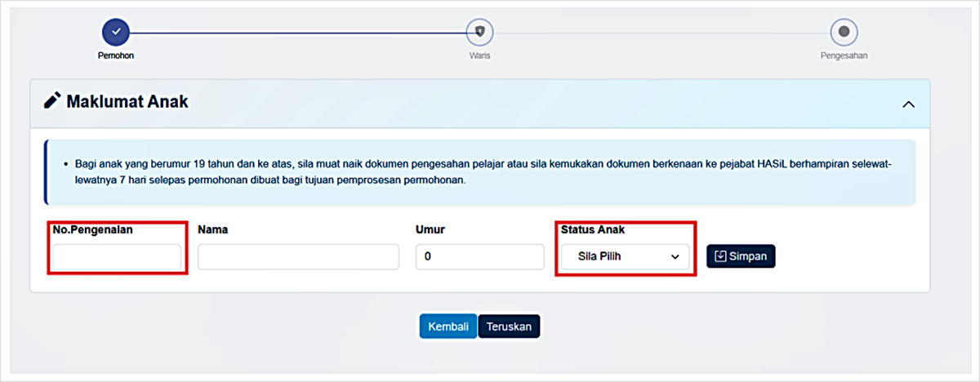This screenshot has height=382, width=980.
Task: Click into the Nama text field
Action: click(298, 256)
